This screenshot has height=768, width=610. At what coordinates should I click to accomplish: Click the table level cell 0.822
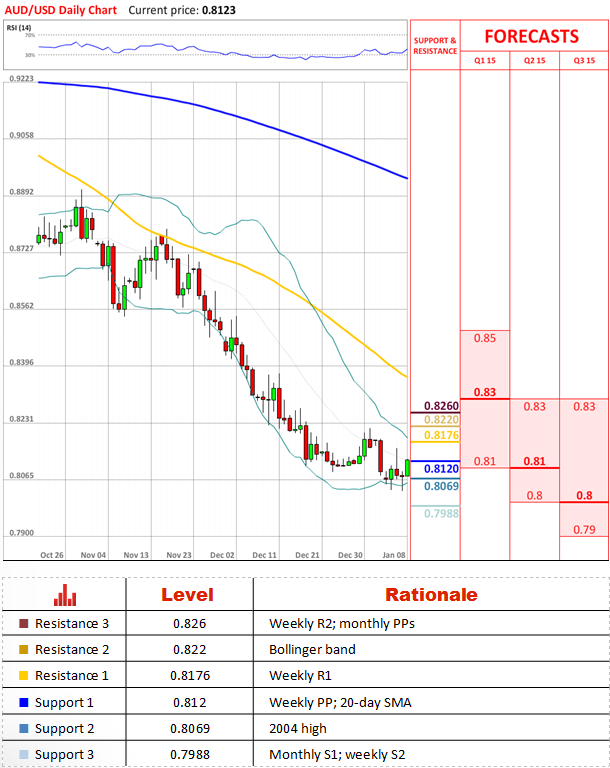tap(190, 649)
